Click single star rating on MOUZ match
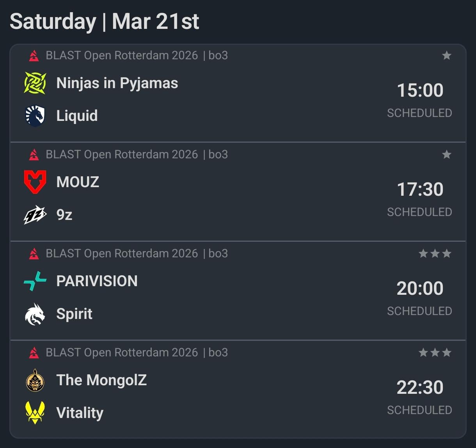The image size is (476, 448). [447, 155]
